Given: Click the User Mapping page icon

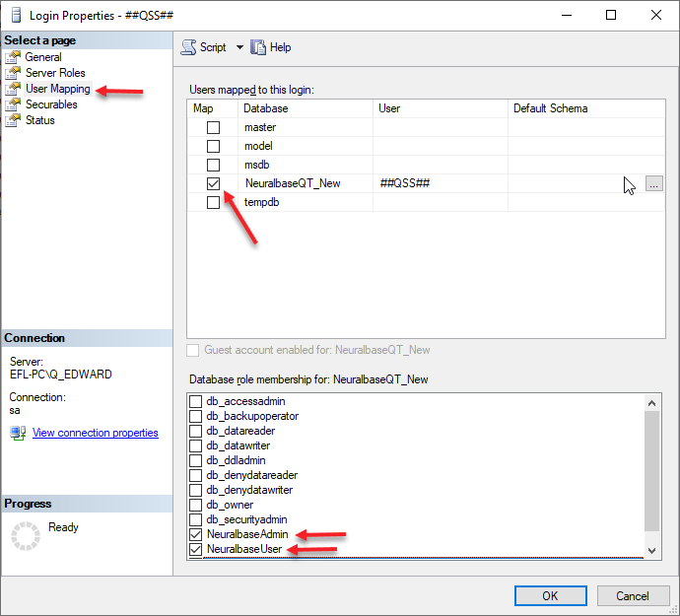Looking at the screenshot, I should [x=13, y=89].
